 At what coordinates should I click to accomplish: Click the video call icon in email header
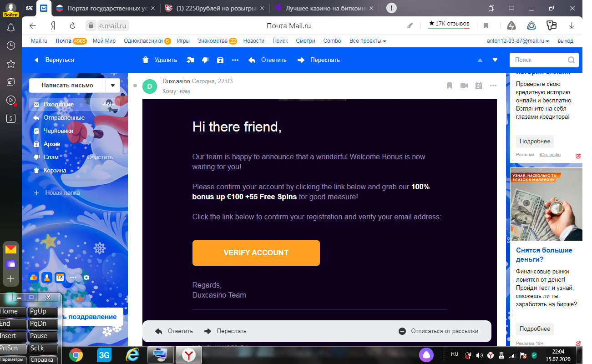[x=464, y=86]
